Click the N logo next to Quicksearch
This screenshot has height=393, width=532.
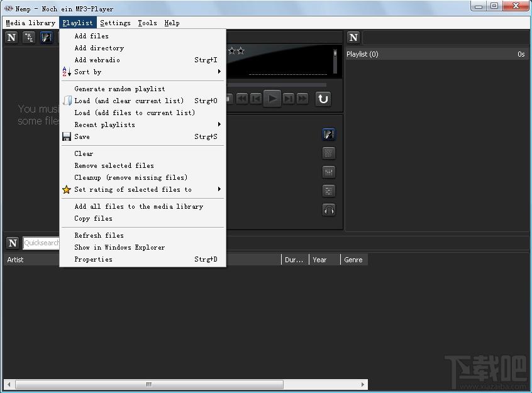tap(13, 243)
